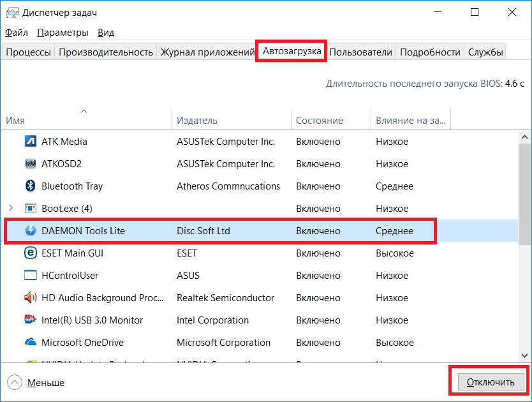
Task: Click Высокое impact in the ESET row
Action: point(395,253)
